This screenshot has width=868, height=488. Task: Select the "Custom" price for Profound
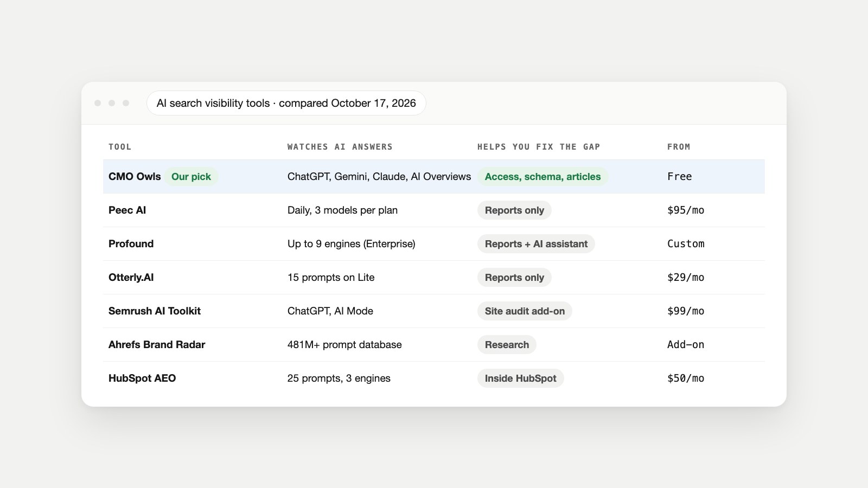pyautogui.click(x=686, y=244)
